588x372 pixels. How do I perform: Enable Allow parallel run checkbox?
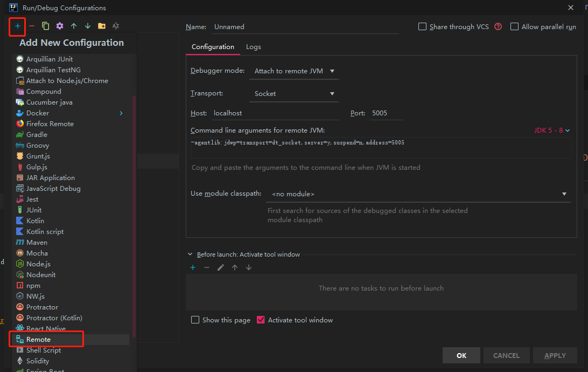click(x=515, y=26)
